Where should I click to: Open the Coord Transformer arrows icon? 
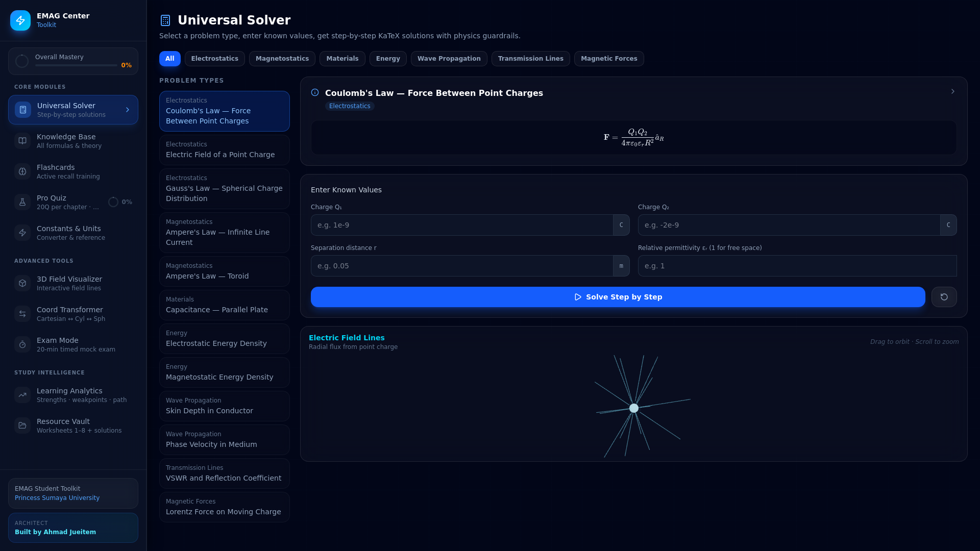(x=22, y=314)
